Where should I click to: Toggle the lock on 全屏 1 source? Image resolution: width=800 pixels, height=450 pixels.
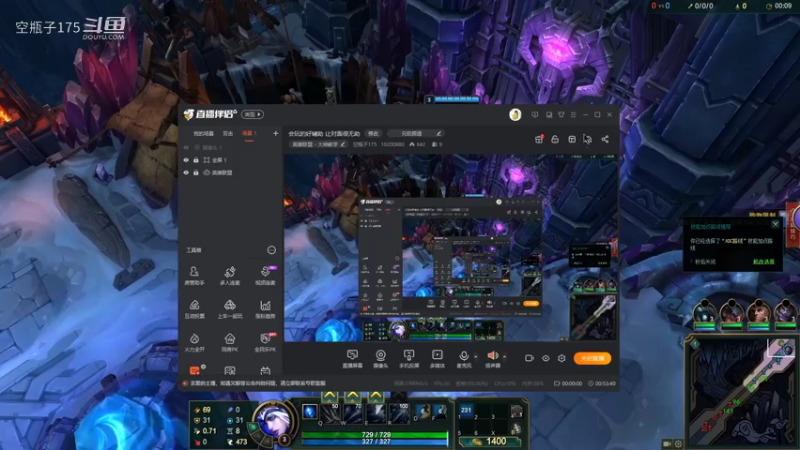click(x=196, y=160)
